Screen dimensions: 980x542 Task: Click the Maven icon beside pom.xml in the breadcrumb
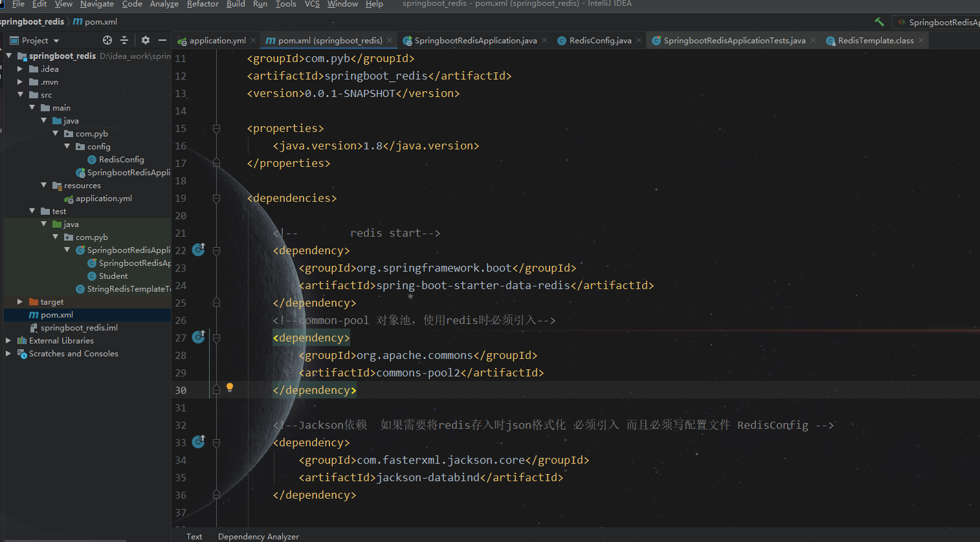[78, 22]
